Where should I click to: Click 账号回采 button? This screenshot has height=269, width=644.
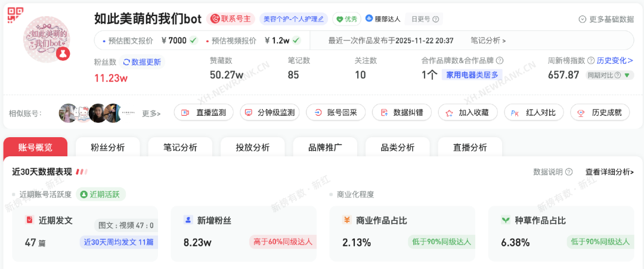[x=336, y=113]
